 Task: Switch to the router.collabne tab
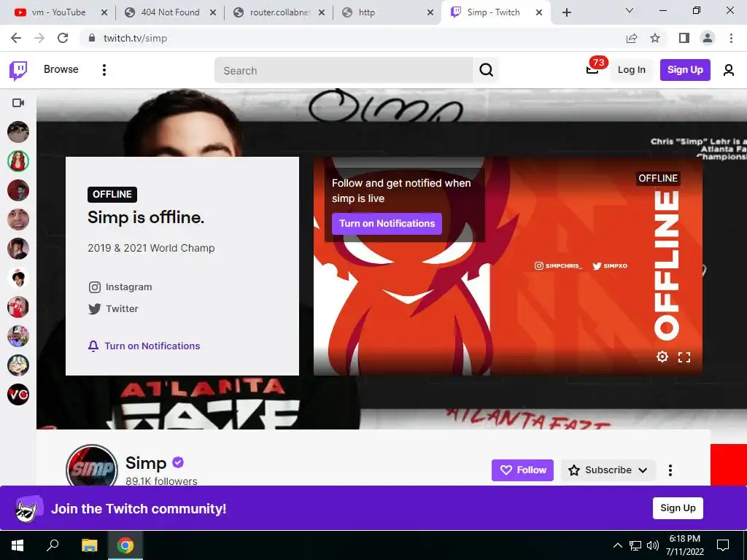[x=279, y=12]
